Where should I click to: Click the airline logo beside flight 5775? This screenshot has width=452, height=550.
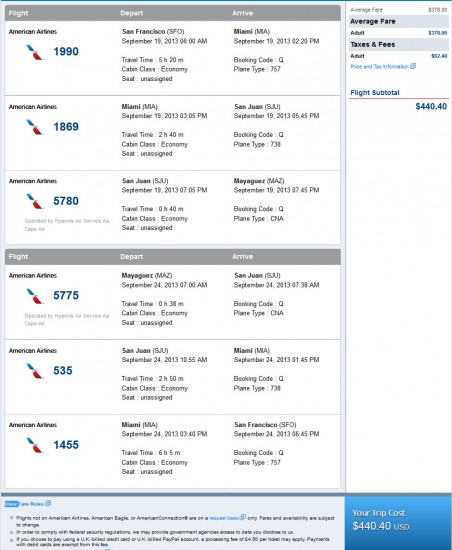click(35, 296)
